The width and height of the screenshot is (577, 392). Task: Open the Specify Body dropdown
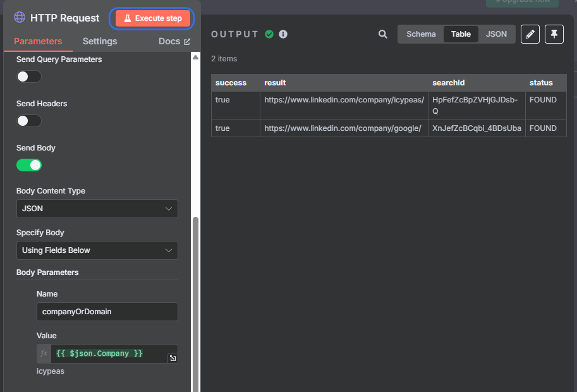click(x=97, y=250)
